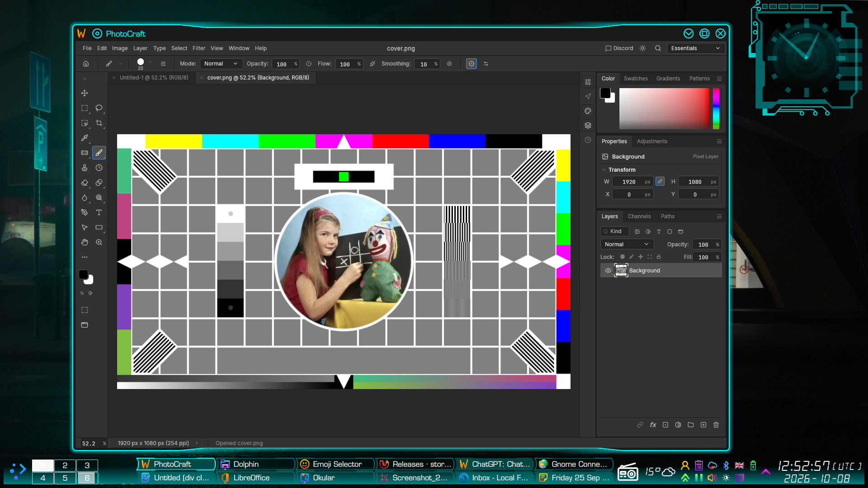Open brush Mode dropdown set to Normal

pyautogui.click(x=221, y=64)
